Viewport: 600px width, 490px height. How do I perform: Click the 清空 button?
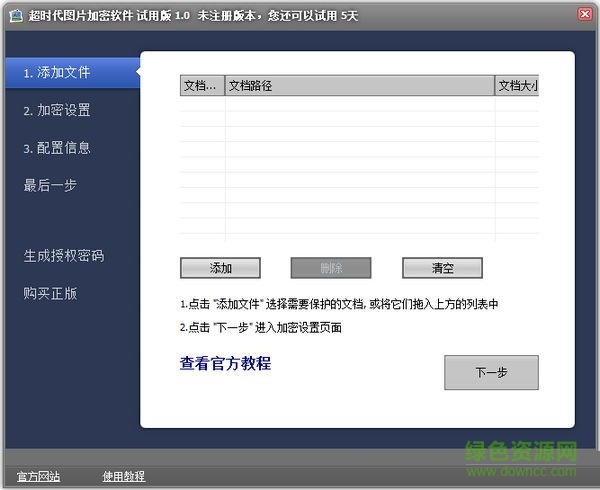(442, 268)
